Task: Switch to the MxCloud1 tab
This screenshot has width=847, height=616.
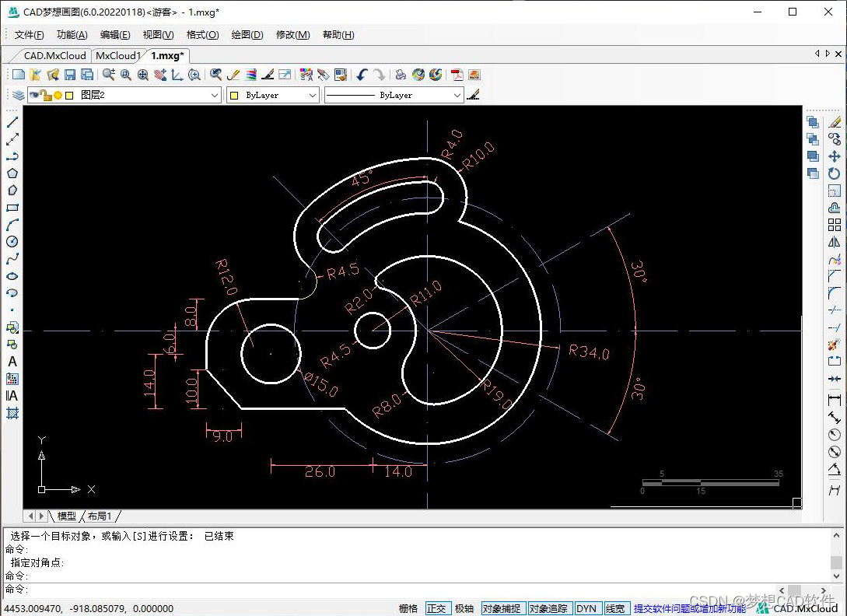Action: click(117, 56)
